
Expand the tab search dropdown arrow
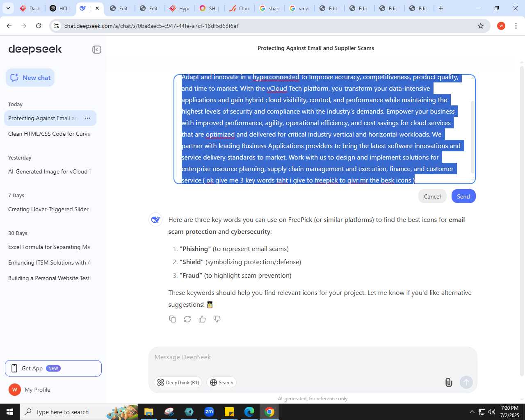tap(8, 8)
